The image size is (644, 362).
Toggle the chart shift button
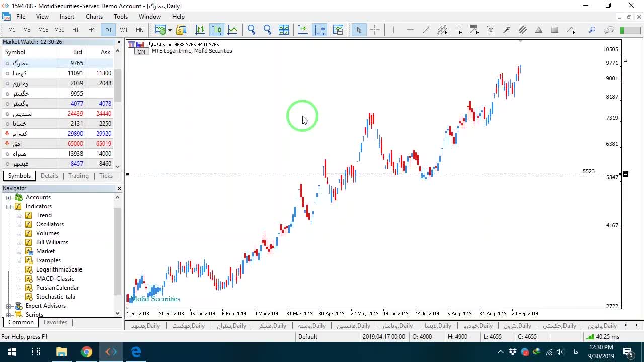[x=319, y=30]
